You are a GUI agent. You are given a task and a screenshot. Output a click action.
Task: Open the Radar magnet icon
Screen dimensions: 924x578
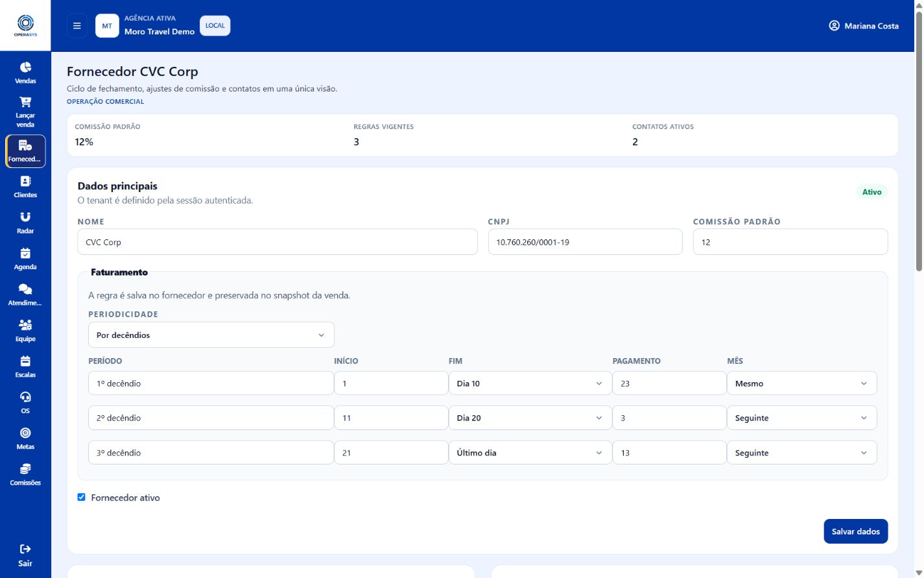coord(25,217)
